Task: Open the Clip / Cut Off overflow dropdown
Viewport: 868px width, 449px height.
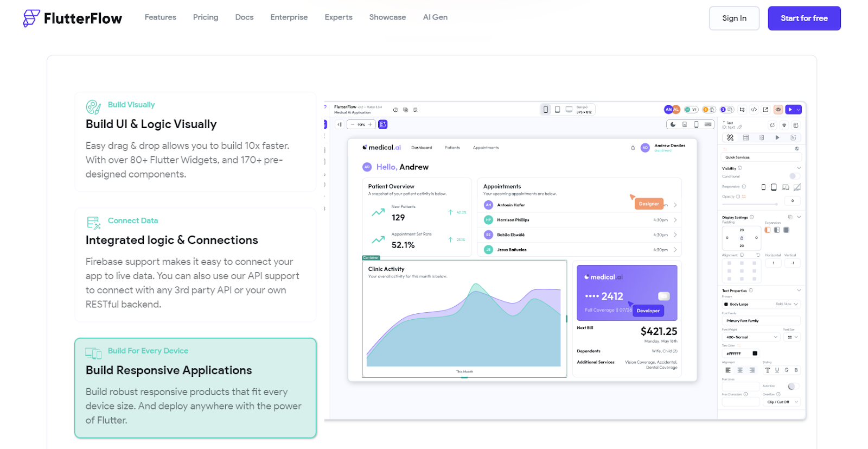Action: pos(782,402)
